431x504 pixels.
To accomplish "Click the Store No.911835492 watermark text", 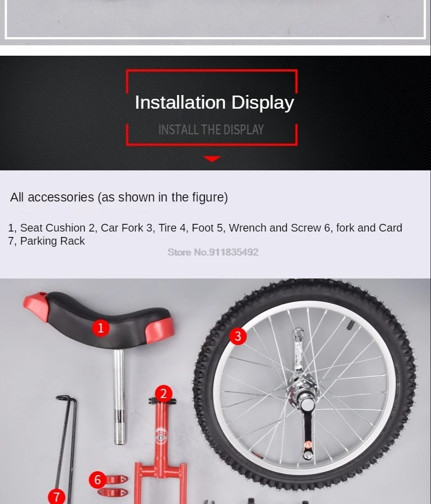I will tap(213, 252).
